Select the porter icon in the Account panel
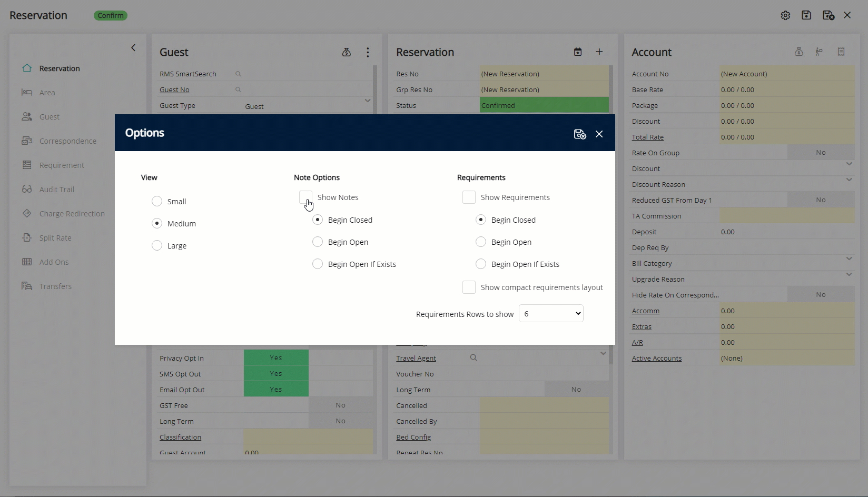This screenshot has width=868, height=497. pyautogui.click(x=819, y=52)
